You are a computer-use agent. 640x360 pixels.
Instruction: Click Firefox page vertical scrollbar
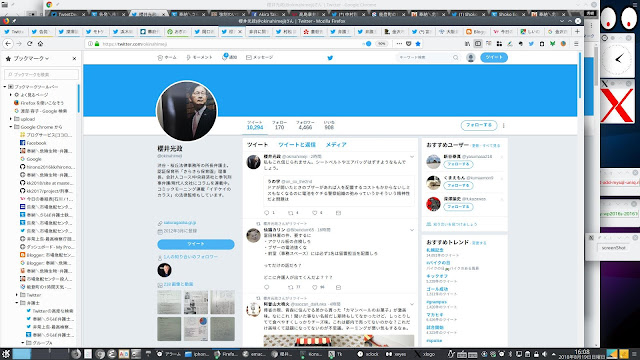point(580,76)
